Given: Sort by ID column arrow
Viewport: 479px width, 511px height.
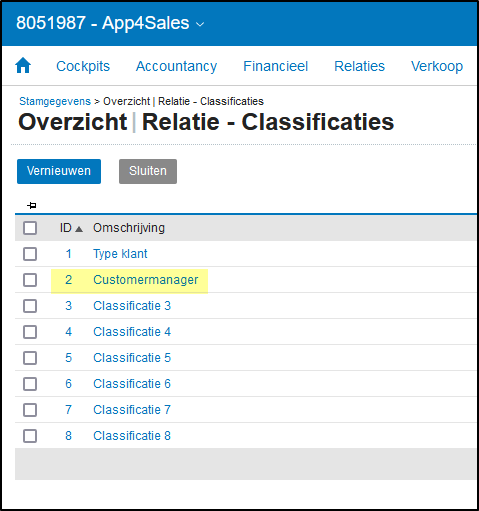Looking at the screenshot, I should tap(79, 229).
